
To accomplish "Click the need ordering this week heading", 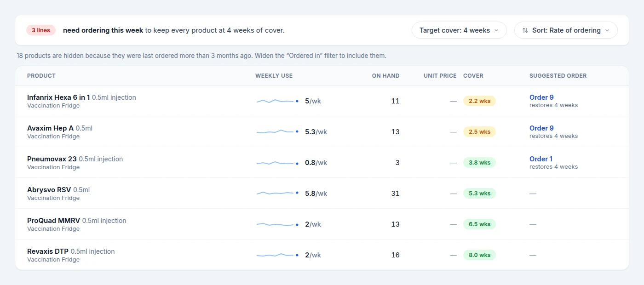I will 103,30.
